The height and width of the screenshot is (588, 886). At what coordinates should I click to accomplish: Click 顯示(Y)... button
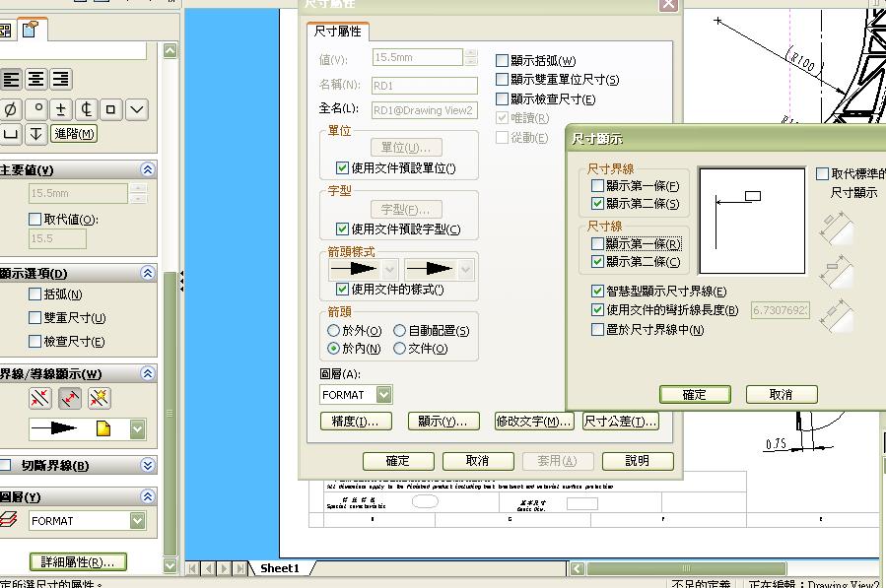[x=443, y=422]
